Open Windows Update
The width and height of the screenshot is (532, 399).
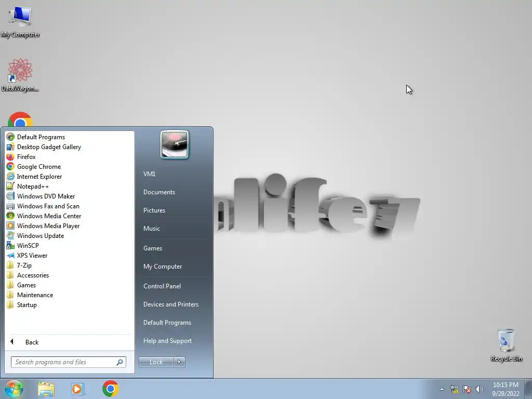[35, 235]
